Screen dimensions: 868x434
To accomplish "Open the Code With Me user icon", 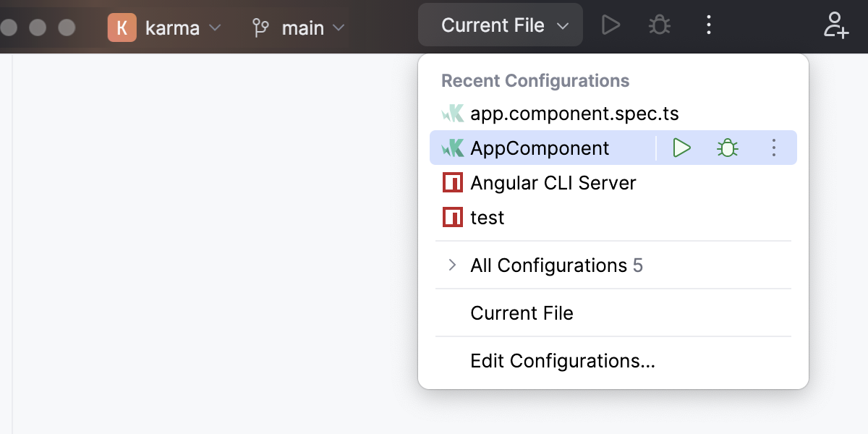I will click(835, 26).
